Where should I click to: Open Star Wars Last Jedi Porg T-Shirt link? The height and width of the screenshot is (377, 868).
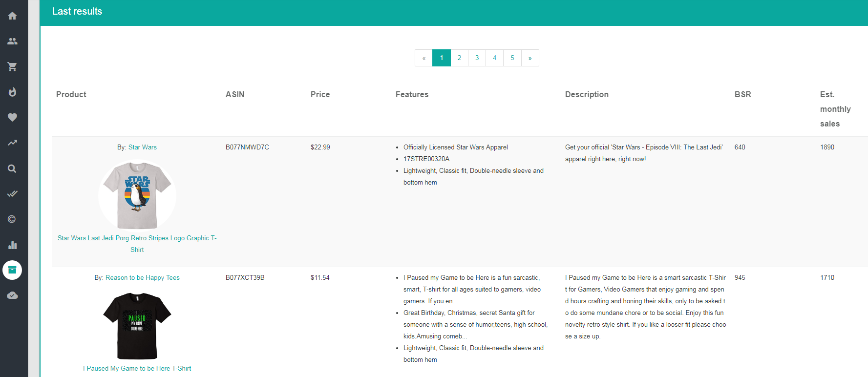[137, 244]
